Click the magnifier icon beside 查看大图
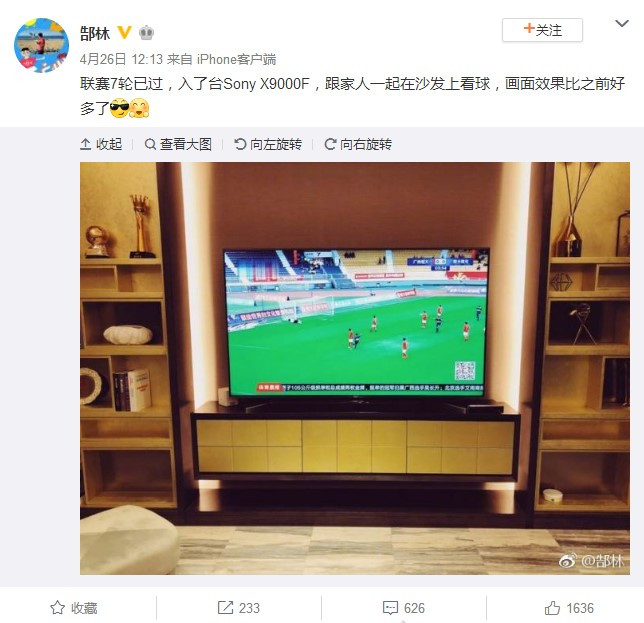This screenshot has height=623, width=644. coord(150,144)
